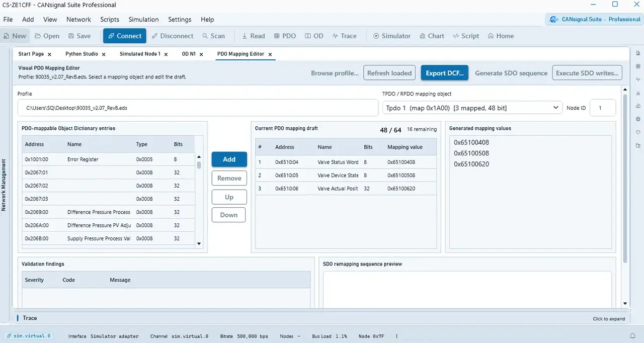Image resolution: width=644 pixels, height=343 pixels.
Task: Open the Script tool in the toolbar
Action: click(x=466, y=36)
